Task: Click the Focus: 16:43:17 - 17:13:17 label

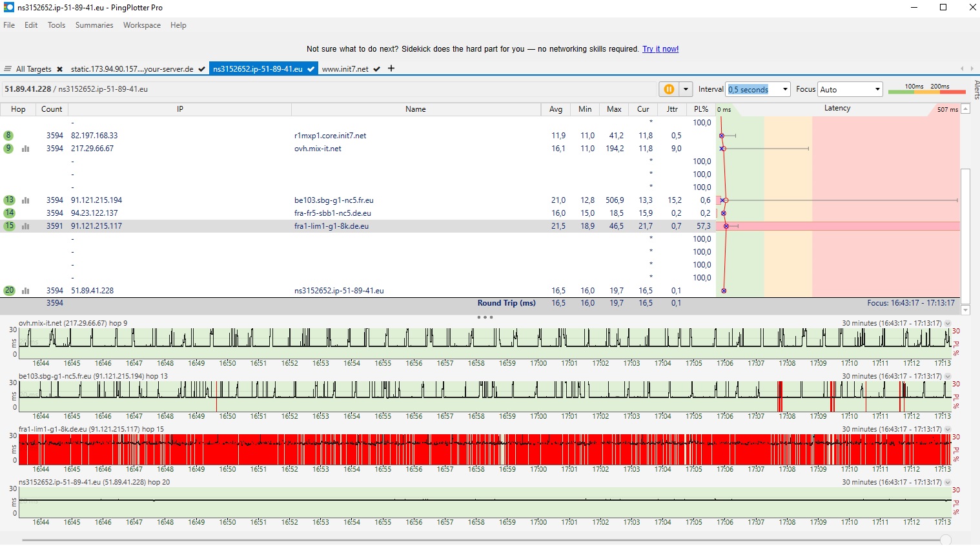Action: click(x=911, y=303)
